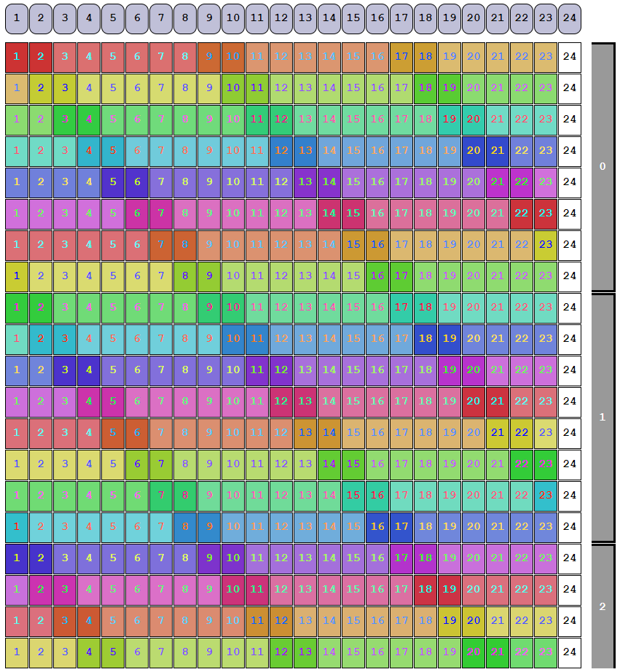620x672 pixels.
Task: Click cell 5 in the fifth grid row
Action: coord(113,182)
